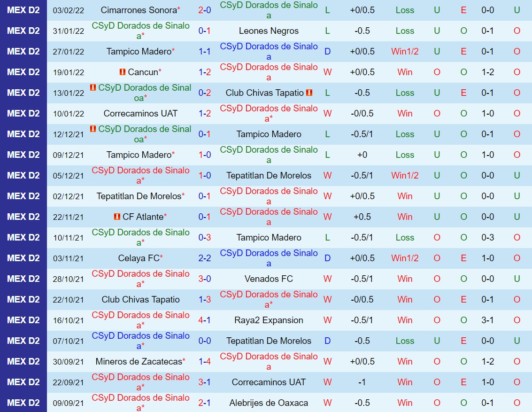The width and height of the screenshot is (532, 412).
Task: Open the Tampico Madero link on 12/12/21
Action: coord(269,134)
